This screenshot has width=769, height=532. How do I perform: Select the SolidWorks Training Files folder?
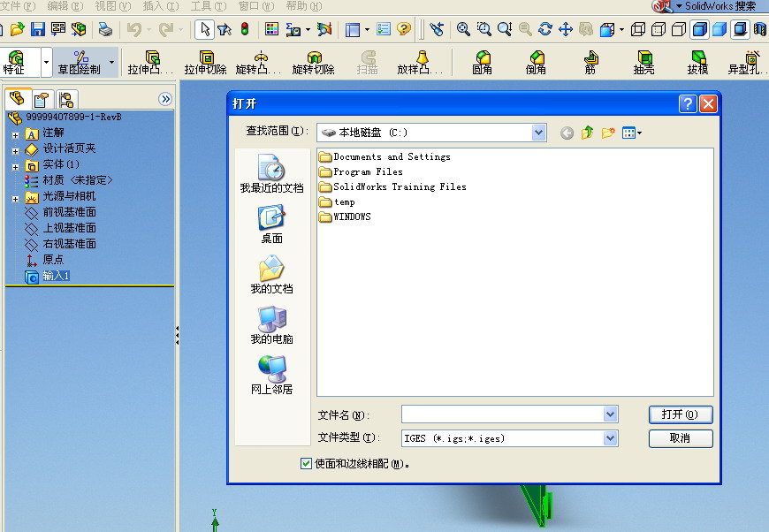tap(392, 186)
